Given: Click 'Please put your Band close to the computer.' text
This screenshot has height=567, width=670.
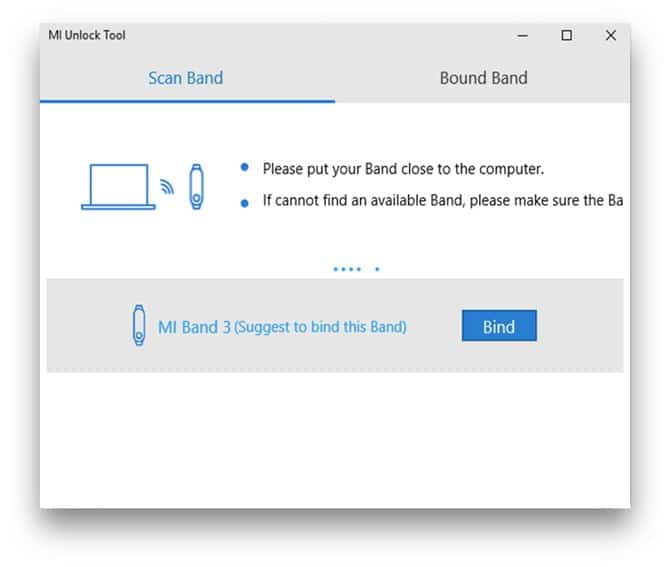Looking at the screenshot, I should 403,169.
